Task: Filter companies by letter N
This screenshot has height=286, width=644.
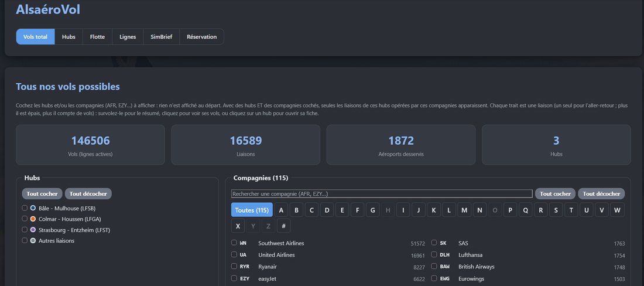Action: (479, 210)
